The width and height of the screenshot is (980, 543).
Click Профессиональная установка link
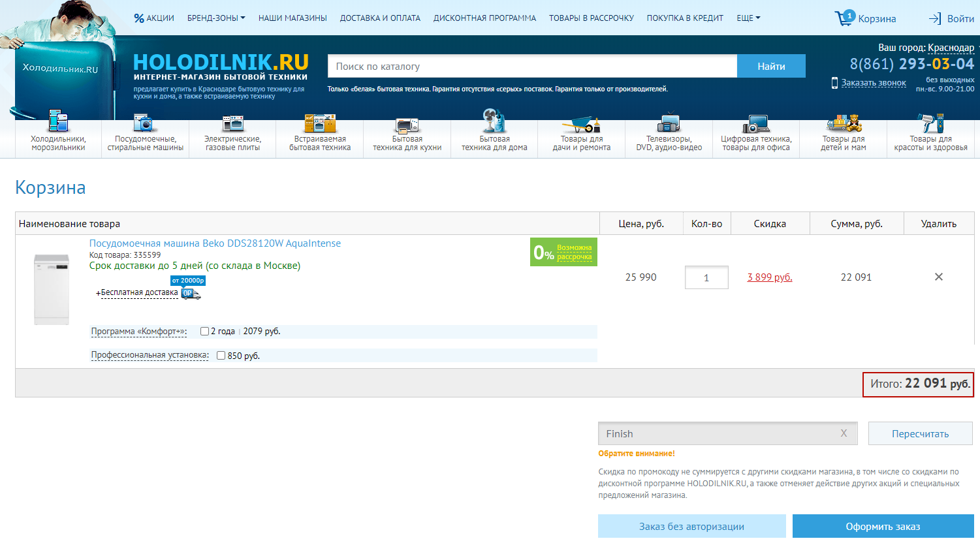[150, 356]
